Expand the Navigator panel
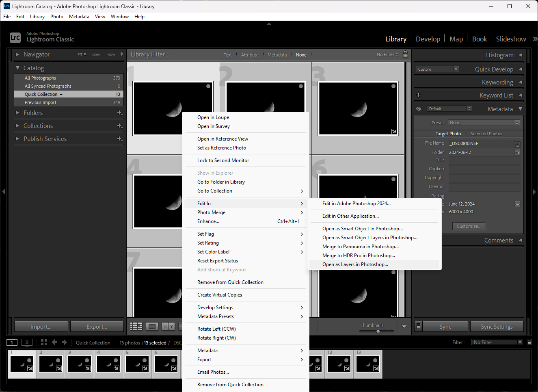Viewport: 538px width, 392px height. tap(17, 54)
